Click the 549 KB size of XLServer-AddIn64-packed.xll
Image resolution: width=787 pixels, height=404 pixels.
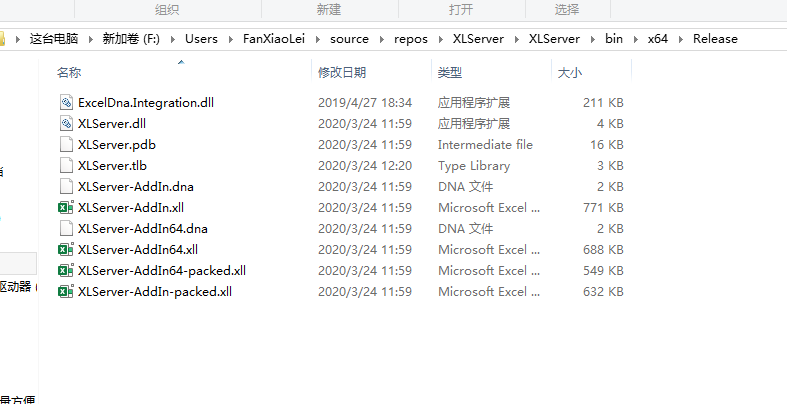click(x=603, y=271)
